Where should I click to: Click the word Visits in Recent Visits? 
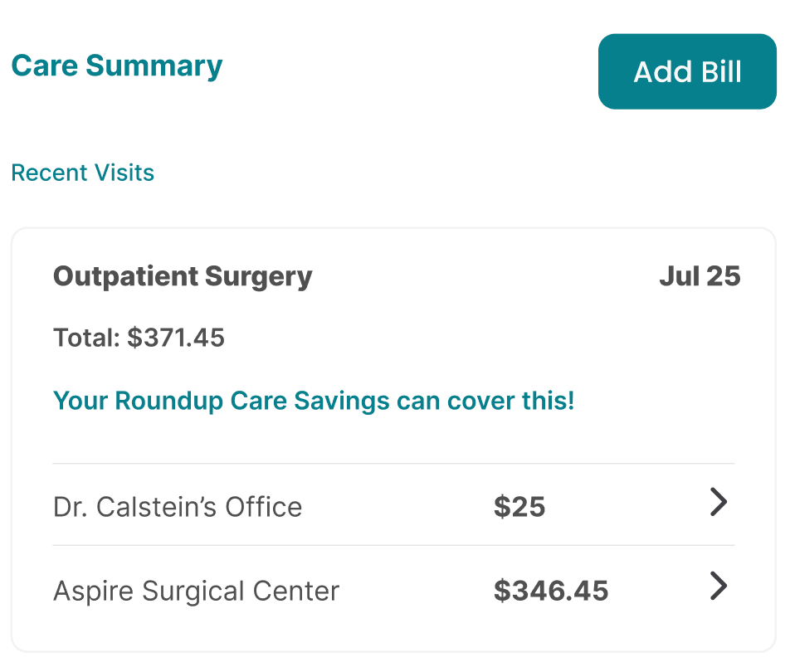(x=124, y=173)
